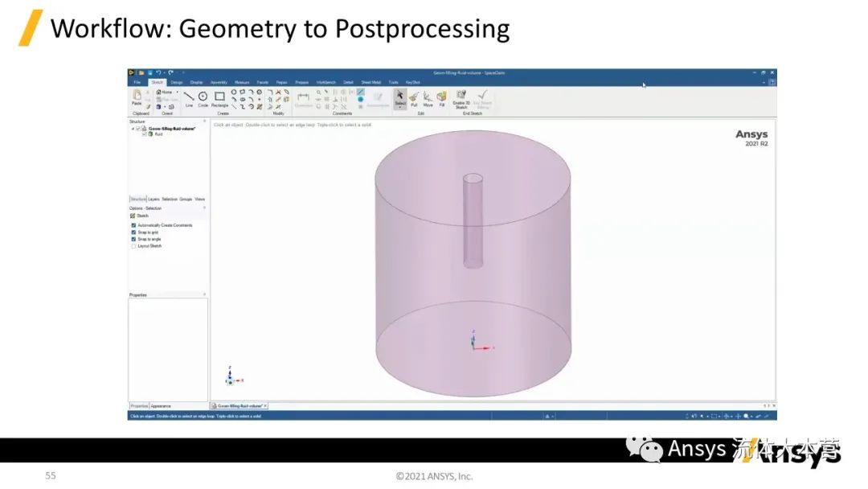Click the Redo arrow in title bar
This screenshot has width=868, height=489.
pyautogui.click(x=170, y=72)
